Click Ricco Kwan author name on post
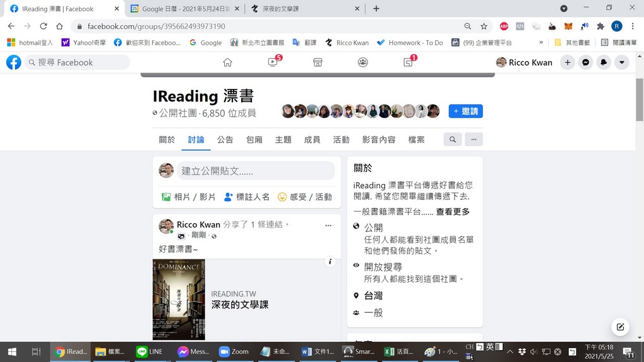The height and width of the screenshot is (362, 644). [x=198, y=225]
